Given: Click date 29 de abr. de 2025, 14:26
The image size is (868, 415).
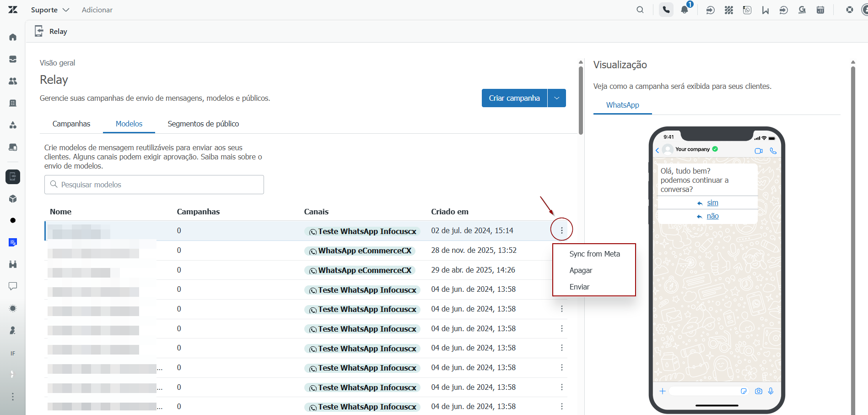Looking at the screenshot, I should (x=473, y=270).
